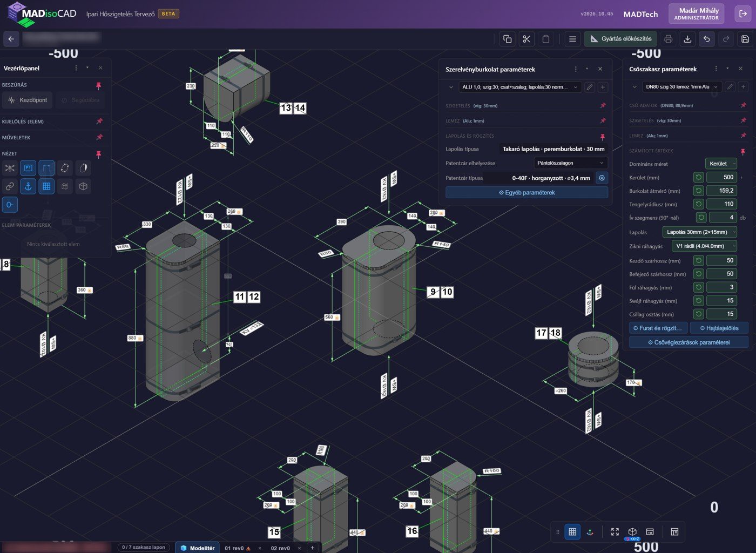Open the Zikni ráhagyás V1 rádli dropdown
This screenshot has height=553, width=756.
[704, 246]
